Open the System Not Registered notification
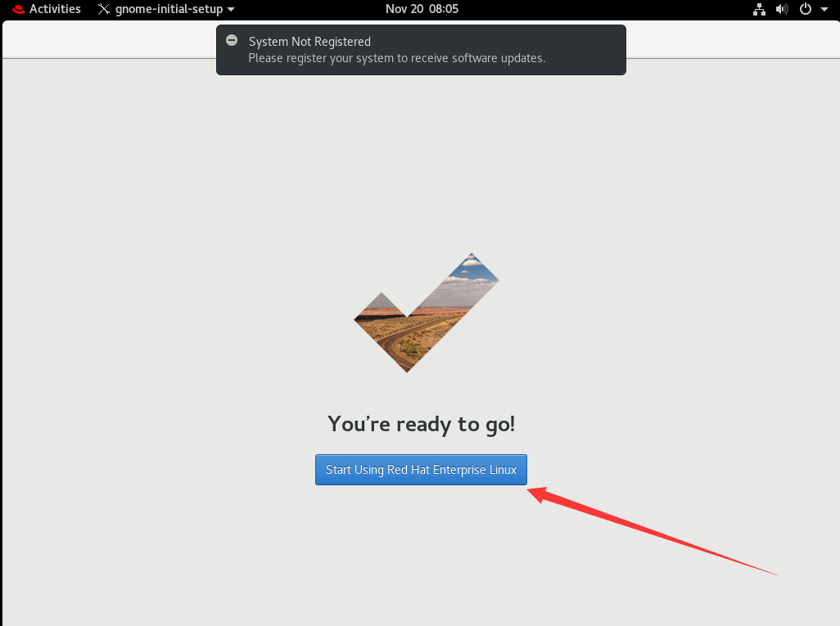The height and width of the screenshot is (626, 840). (421, 50)
